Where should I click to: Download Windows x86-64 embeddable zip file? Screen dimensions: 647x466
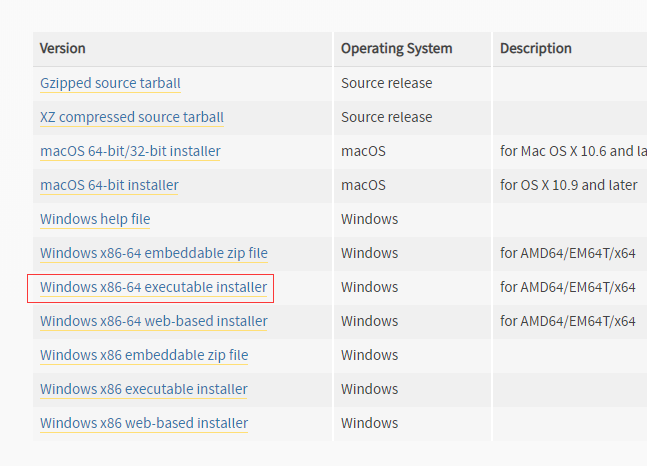coord(154,253)
